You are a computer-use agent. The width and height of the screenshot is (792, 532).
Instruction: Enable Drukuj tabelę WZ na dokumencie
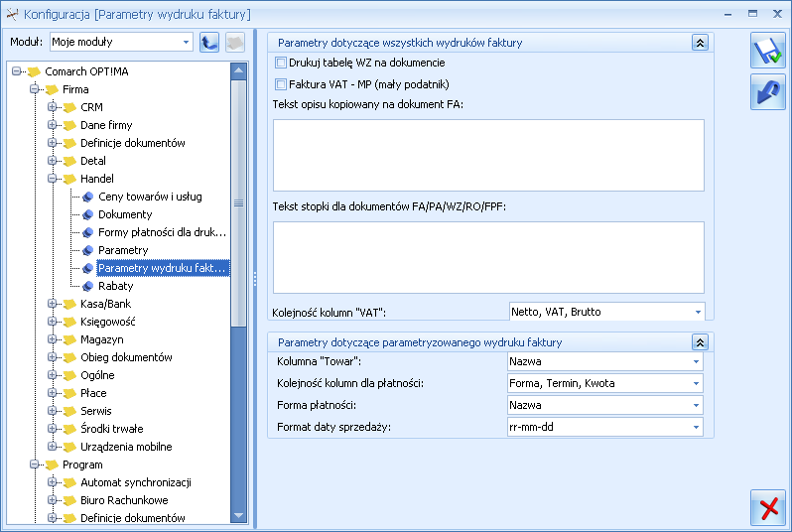coord(280,63)
